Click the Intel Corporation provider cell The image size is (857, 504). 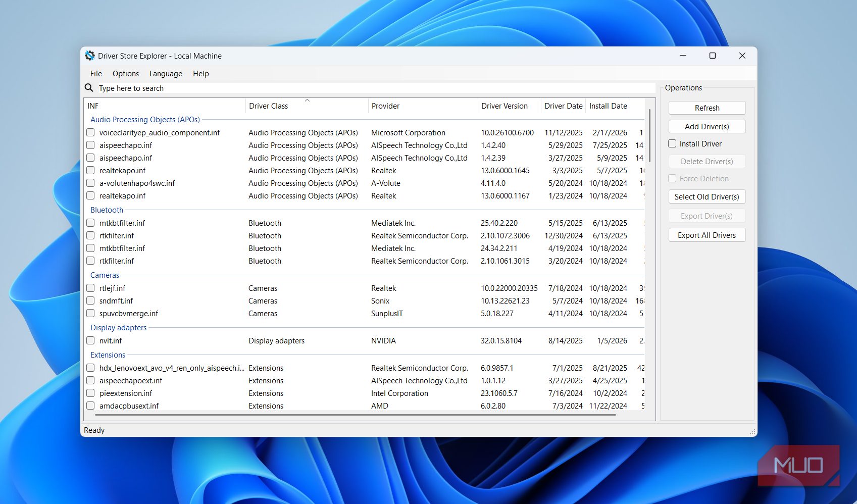click(399, 393)
